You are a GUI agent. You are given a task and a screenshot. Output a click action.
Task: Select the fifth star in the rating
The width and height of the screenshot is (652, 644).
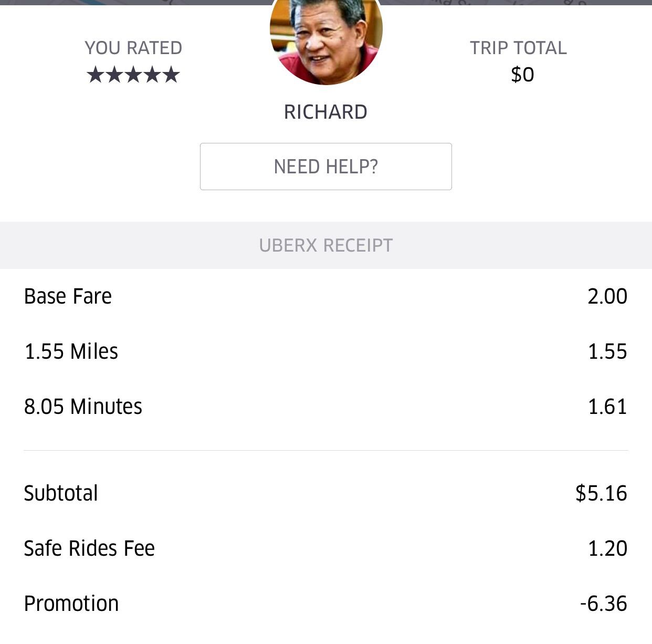(x=171, y=75)
